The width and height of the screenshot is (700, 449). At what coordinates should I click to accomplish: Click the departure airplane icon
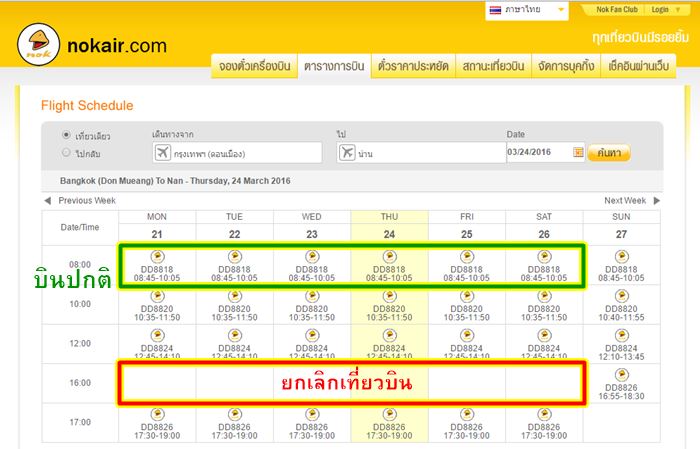click(162, 153)
